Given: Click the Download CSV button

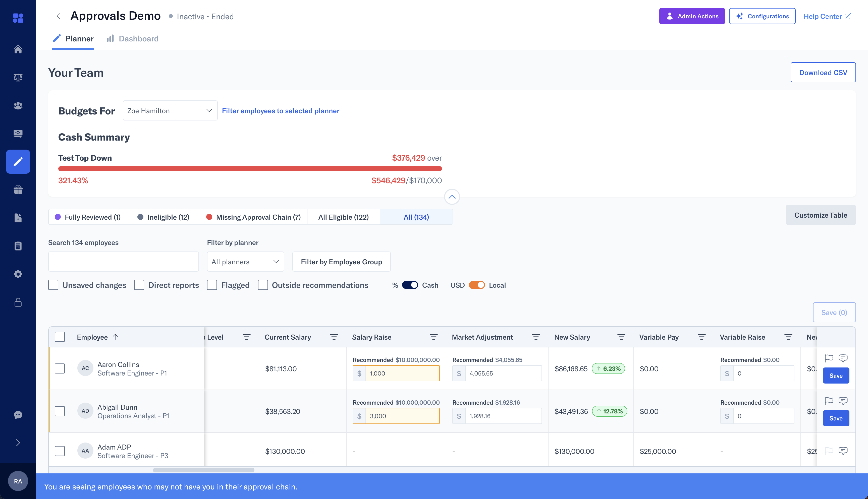Looking at the screenshot, I should [x=823, y=72].
